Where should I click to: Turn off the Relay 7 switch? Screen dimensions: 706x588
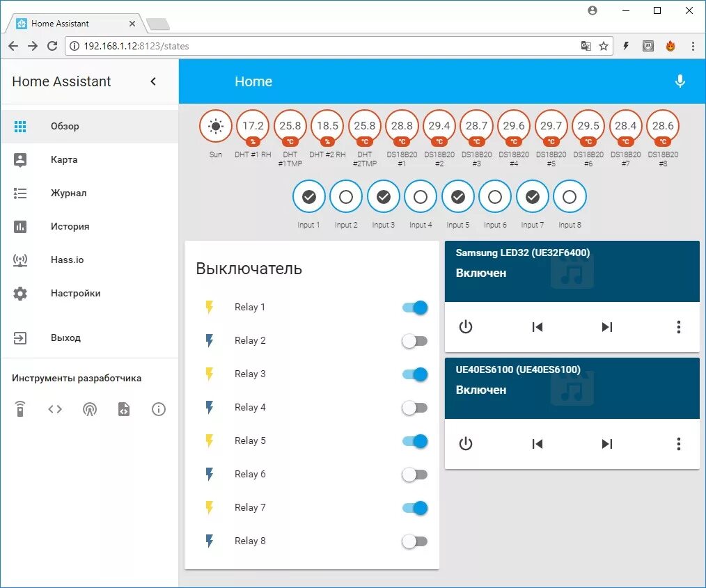pyautogui.click(x=415, y=508)
